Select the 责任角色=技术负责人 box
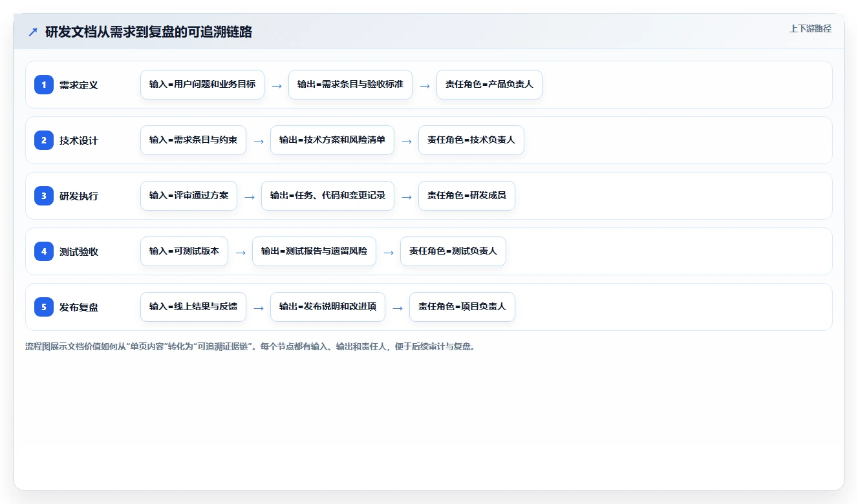Viewport: 858px width, 504px height. coord(471,140)
